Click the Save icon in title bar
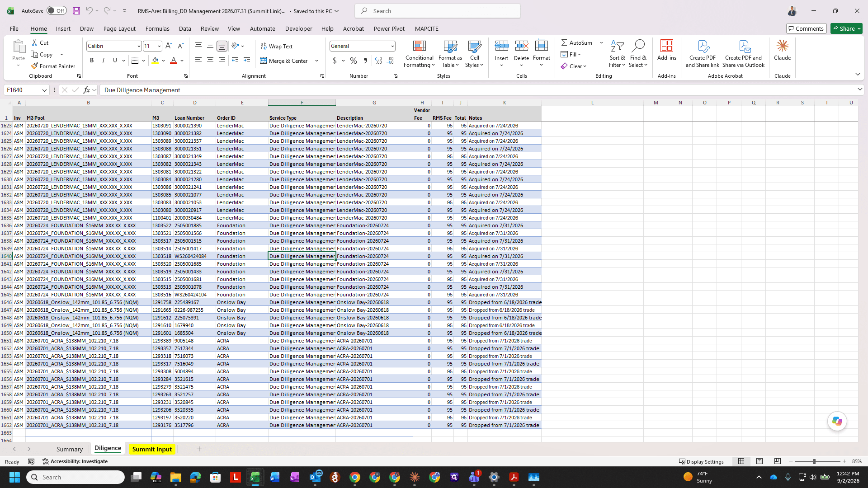The height and width of the screenshot is (488, 868). (76, 11)
